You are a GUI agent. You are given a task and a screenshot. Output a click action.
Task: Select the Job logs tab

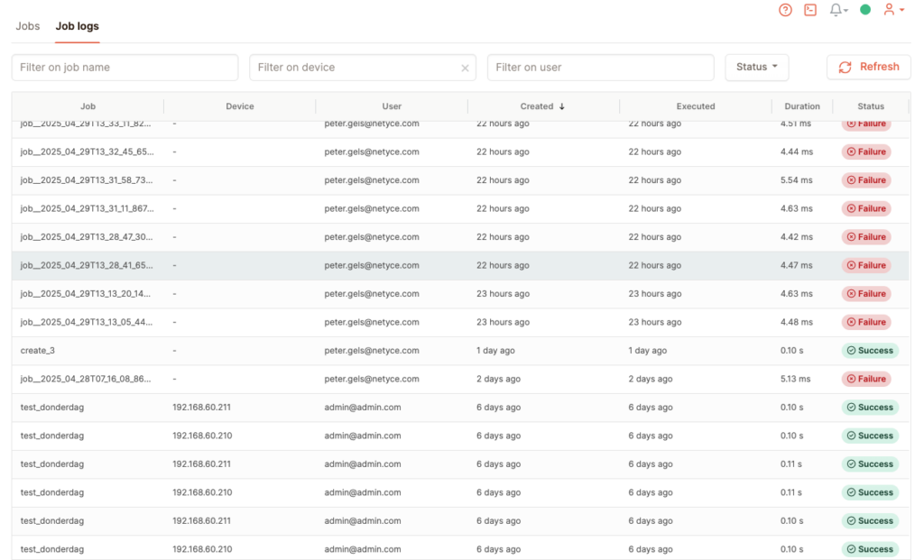[77, 26]
